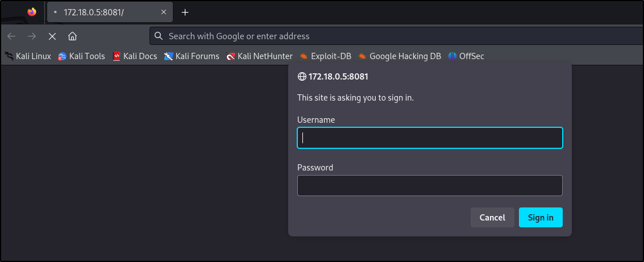Open the Kali NetHunter bookmark

(x=259, y=56)
